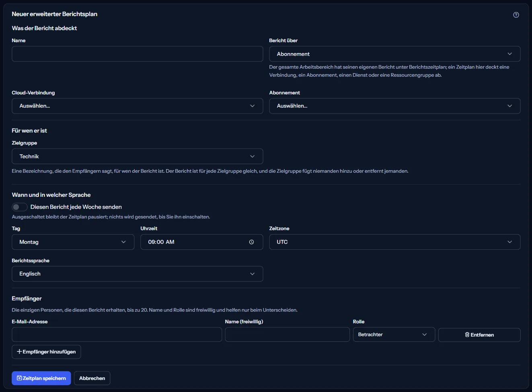Open the Berichtssprache Englisch dropdown
This screenshot has height=392, width=532.
(137, 274)
